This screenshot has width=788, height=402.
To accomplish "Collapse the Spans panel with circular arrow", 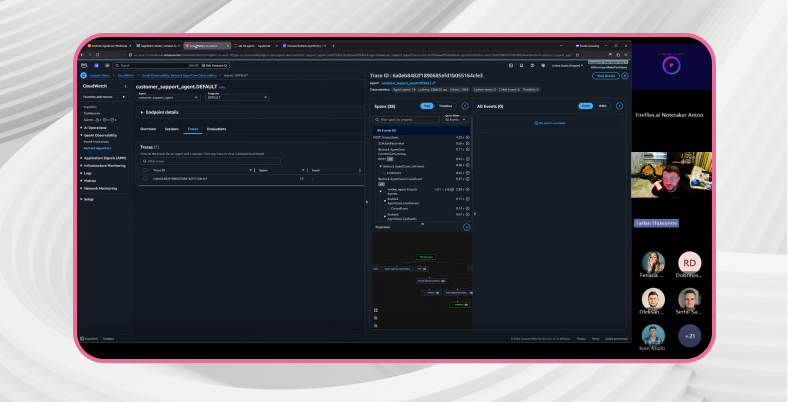I will tap(465, 106).
